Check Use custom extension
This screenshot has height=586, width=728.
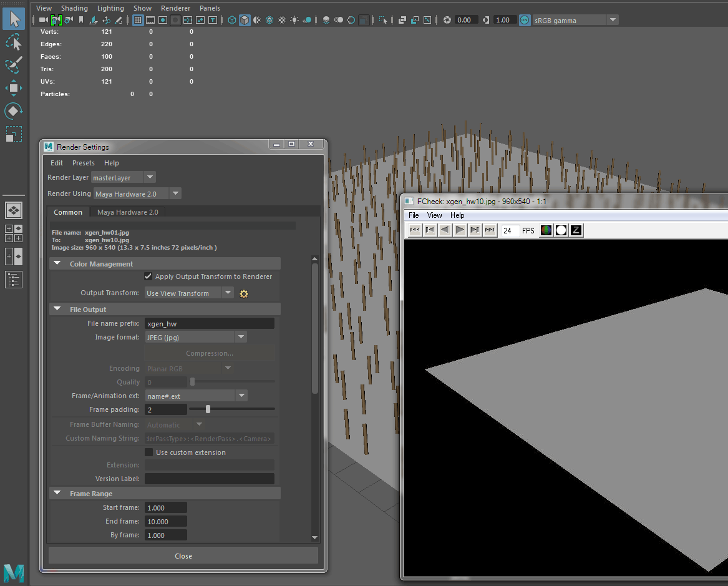click(x=148, y=452)
